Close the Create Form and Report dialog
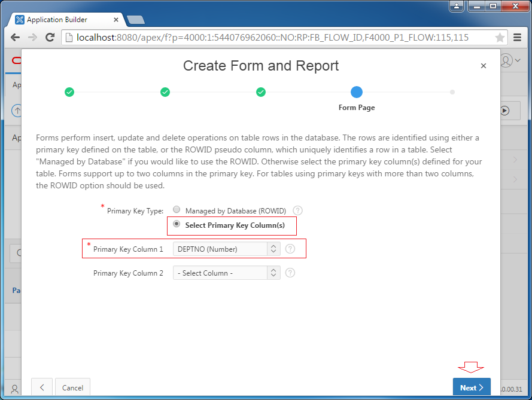532x400 pixels. click(484, 66)
